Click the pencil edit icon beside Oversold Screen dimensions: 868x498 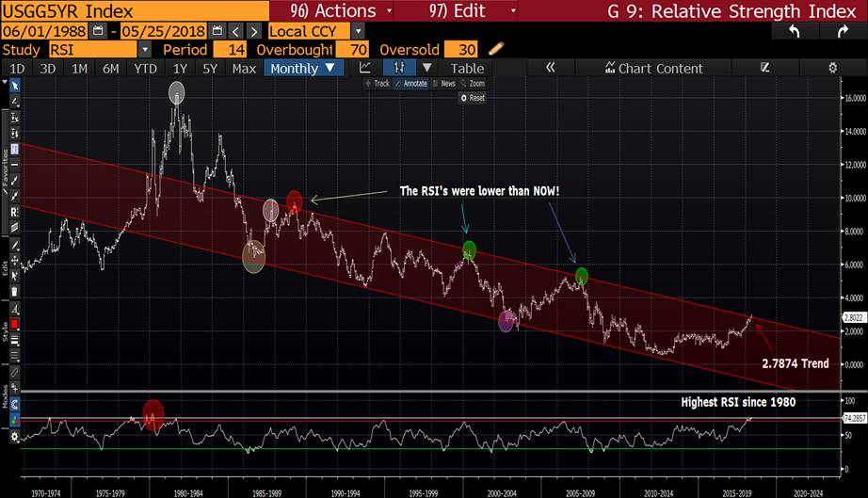point(496,49)
